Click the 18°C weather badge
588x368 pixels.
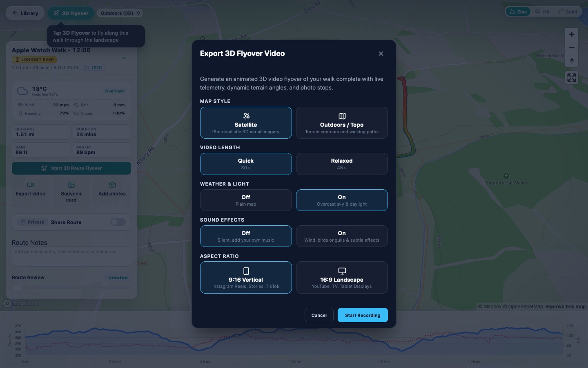tap(93, 67)
